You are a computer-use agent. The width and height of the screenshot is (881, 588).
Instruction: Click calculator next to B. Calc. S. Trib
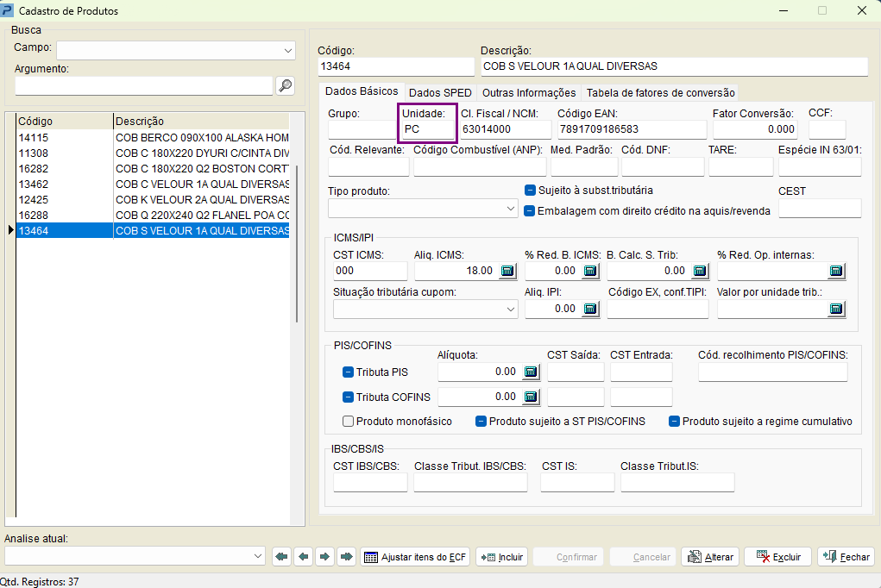(700, 272)
